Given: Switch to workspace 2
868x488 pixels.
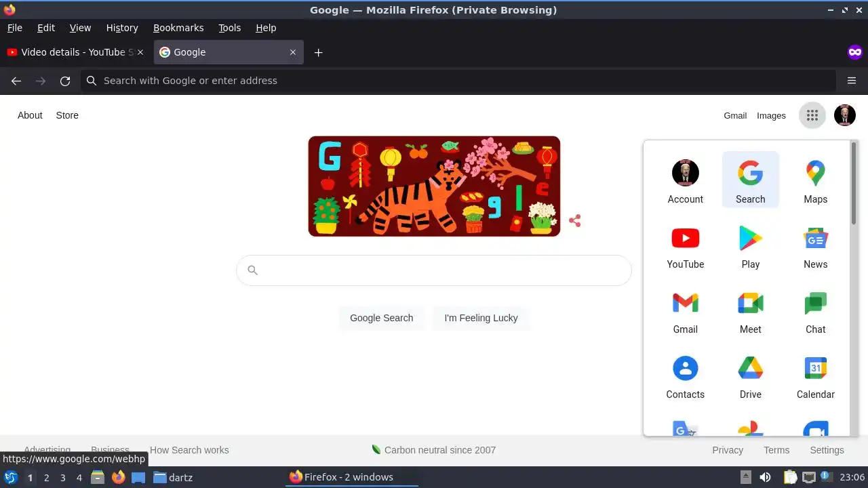Looking at the screenshot, I should point(46,477).
